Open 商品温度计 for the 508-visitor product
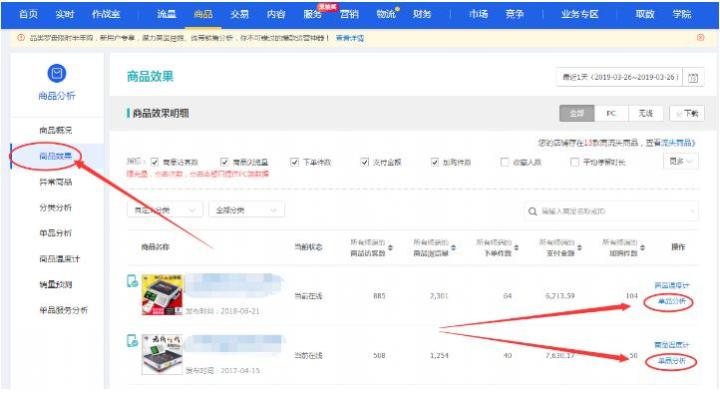This screenshot has width=720, height=394. [672, 345]
